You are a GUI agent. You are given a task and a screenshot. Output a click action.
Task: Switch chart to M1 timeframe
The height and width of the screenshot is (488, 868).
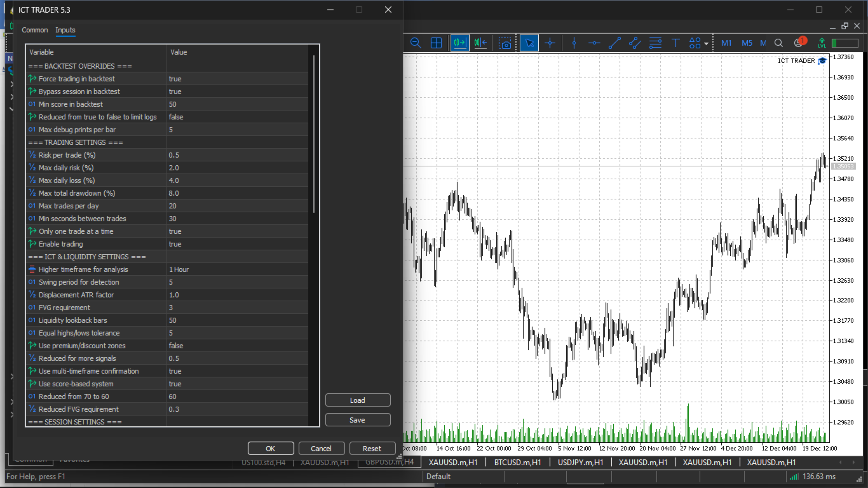726,43
